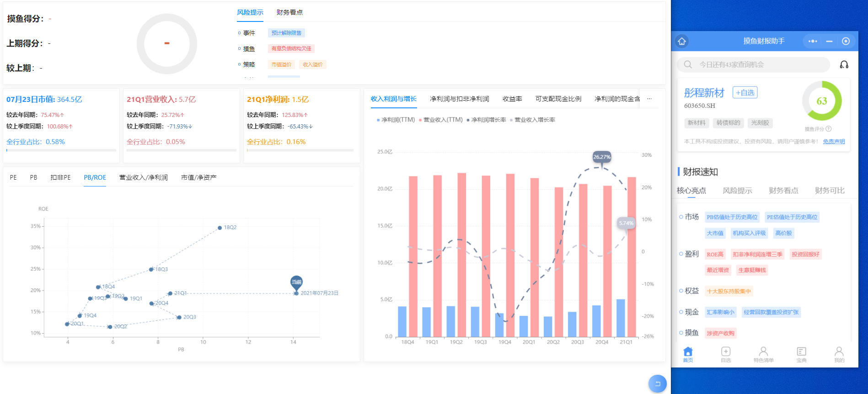
Task: Click the 当前 marker pin on PB/ROE chart
Action: [x=296, y=282]
